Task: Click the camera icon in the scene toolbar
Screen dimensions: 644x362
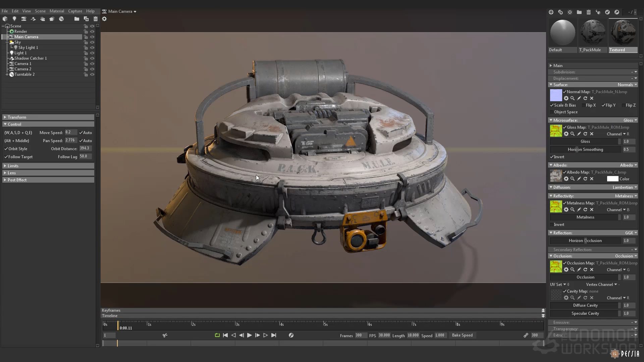Action: coord(24,19)
